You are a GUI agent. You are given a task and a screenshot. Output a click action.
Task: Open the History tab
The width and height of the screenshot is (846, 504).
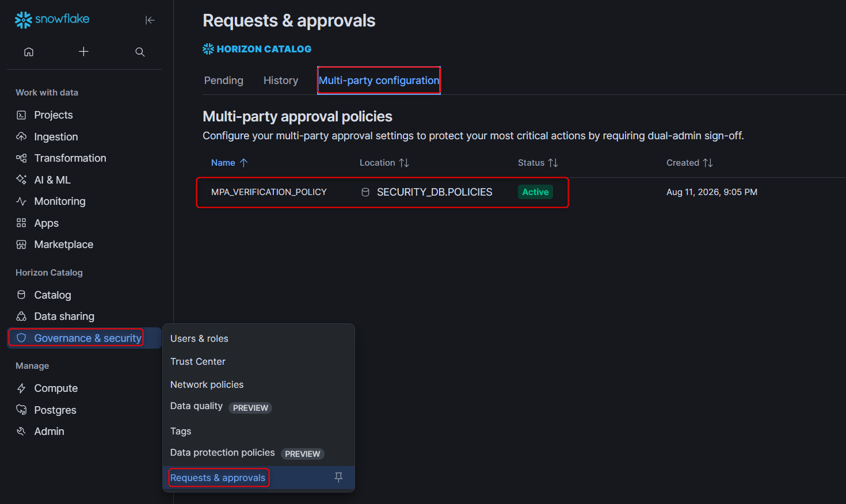tap(281, 81)
